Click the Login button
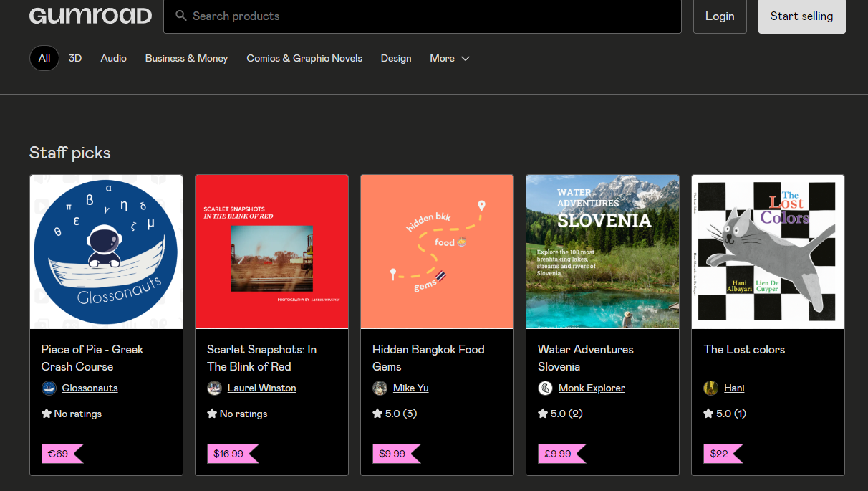Image resolution: width=868 pixels, height=491 pixels. [x=720, y=16]
